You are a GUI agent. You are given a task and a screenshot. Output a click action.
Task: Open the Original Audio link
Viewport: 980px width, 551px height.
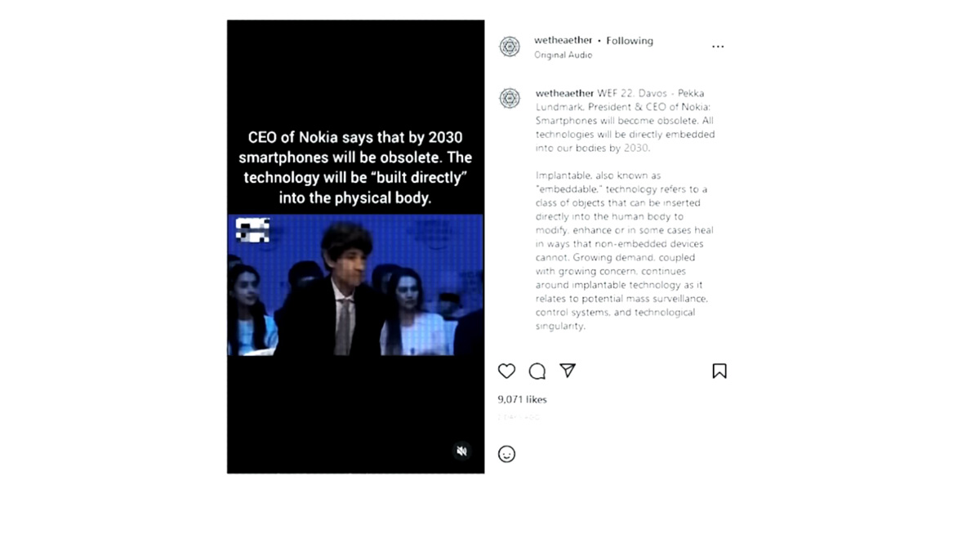coord(563,56)
